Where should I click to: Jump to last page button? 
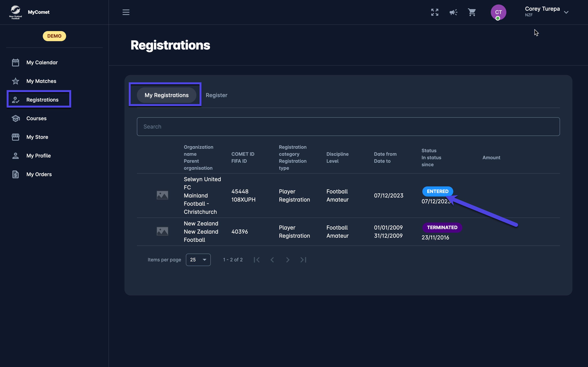(x=303, y=260)
